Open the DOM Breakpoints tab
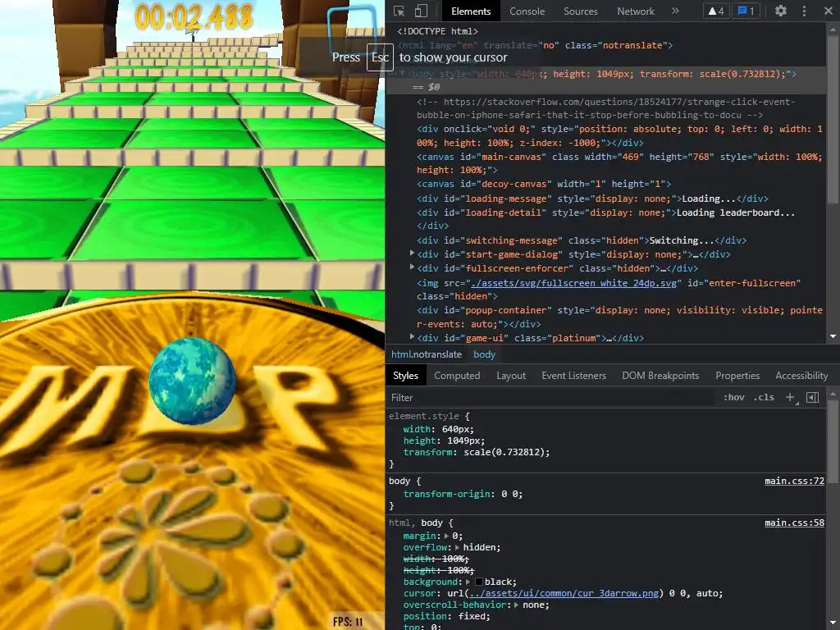The width and height of the screenshot is (840, 630). [x=660, y=376]
